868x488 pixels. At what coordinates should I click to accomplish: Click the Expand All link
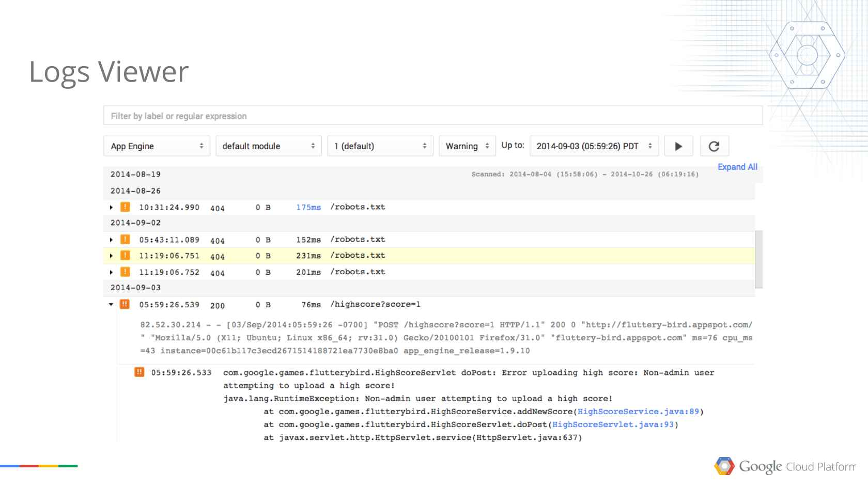[737, 167]
